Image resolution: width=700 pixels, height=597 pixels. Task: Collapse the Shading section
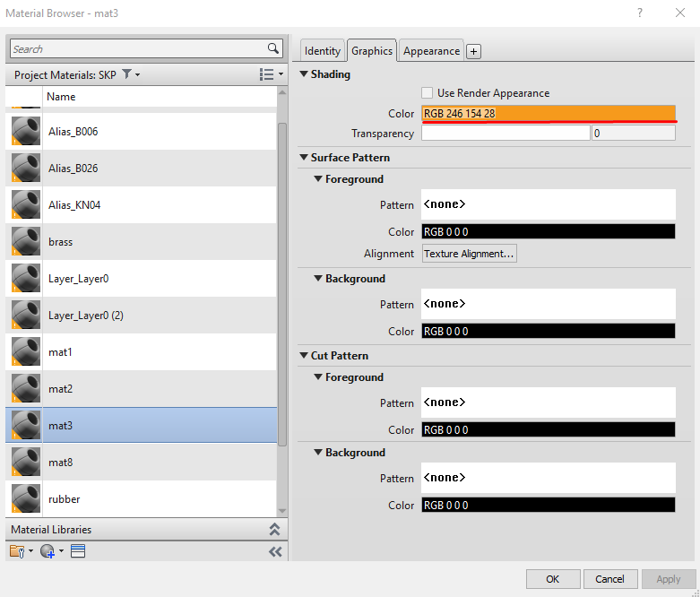tap(304, 74)
